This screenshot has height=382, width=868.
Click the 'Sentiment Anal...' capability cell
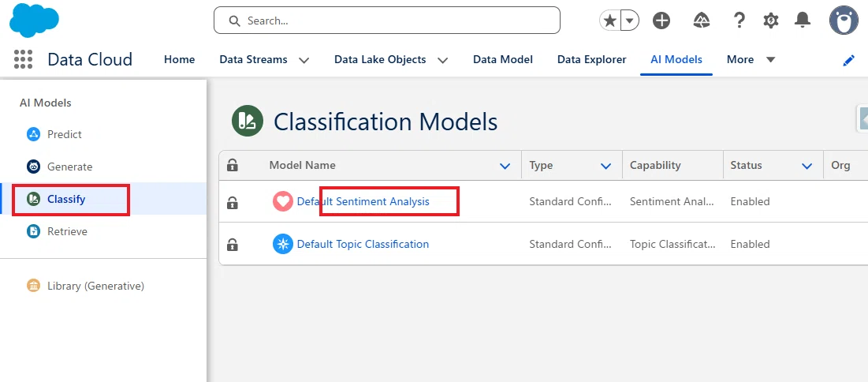point(672,201)
